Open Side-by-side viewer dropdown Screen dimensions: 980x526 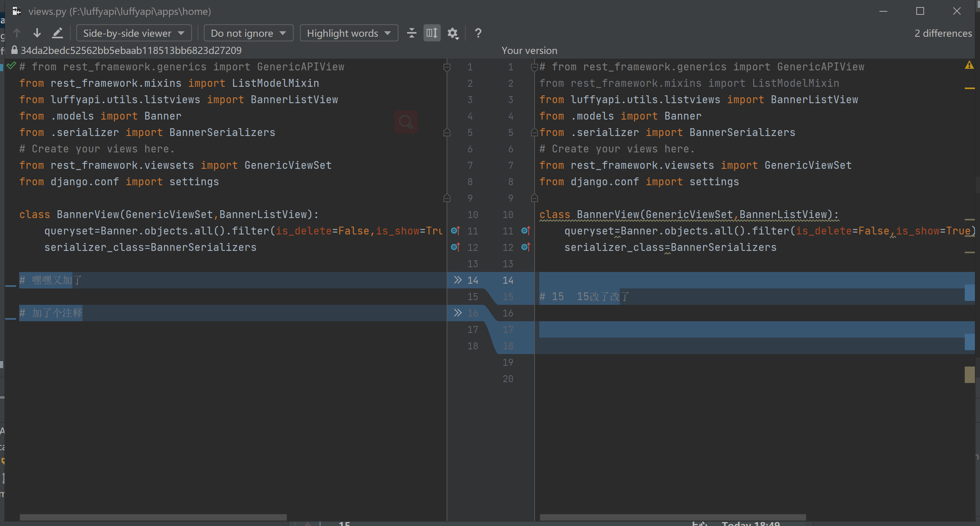pos(134,33)
